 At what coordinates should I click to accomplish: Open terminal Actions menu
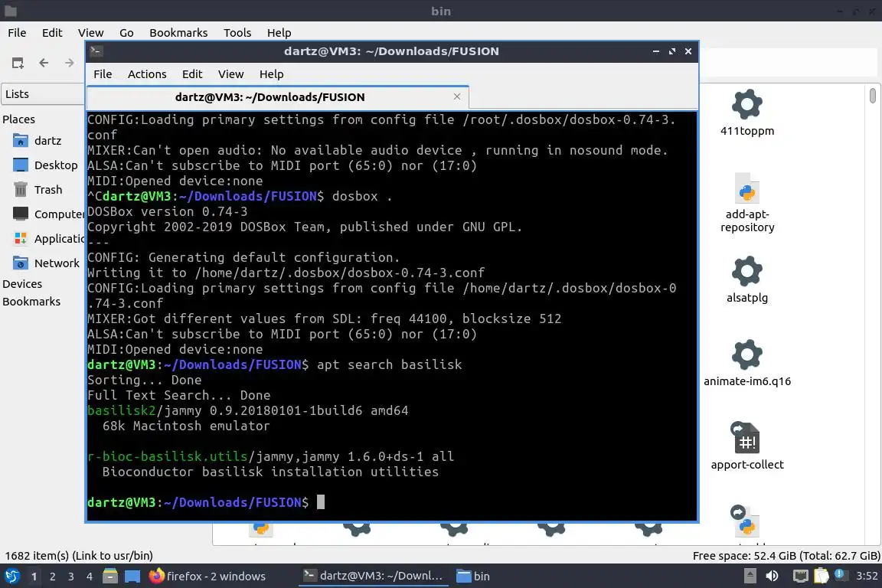(x=147, y=74)
